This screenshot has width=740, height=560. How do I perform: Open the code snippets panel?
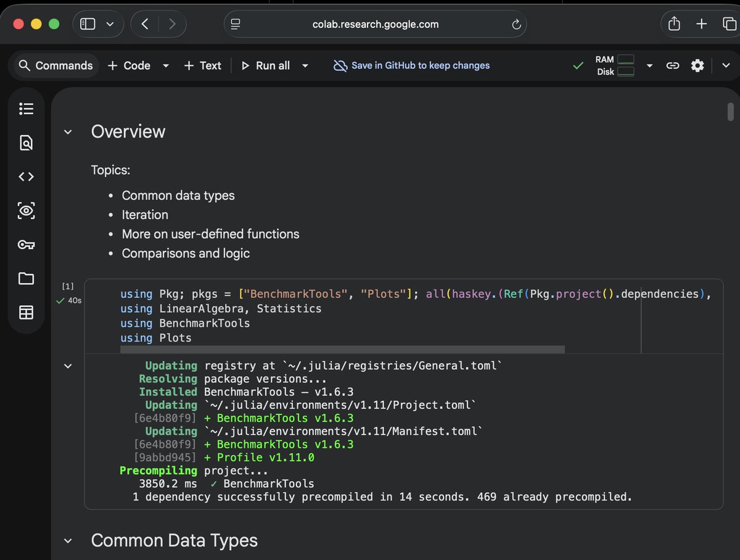coord(26,177)
